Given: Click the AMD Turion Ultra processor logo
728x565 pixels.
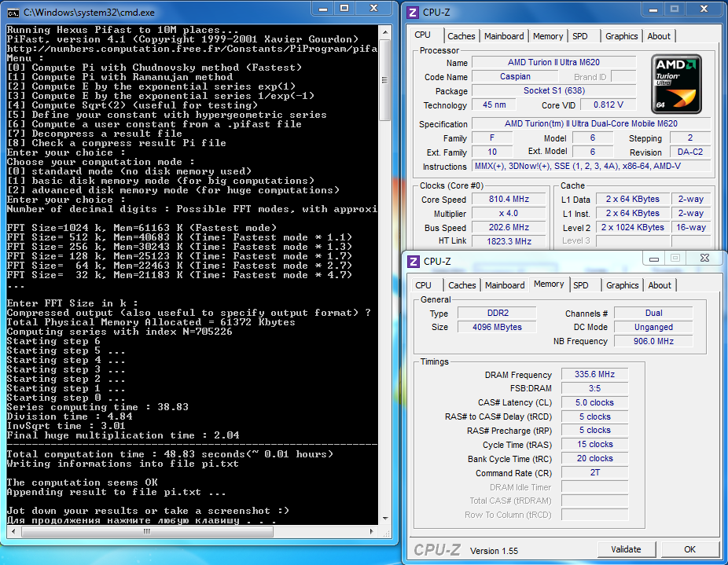Looking at the screenshot, I should pyautogui.click(x=675, y=83).
